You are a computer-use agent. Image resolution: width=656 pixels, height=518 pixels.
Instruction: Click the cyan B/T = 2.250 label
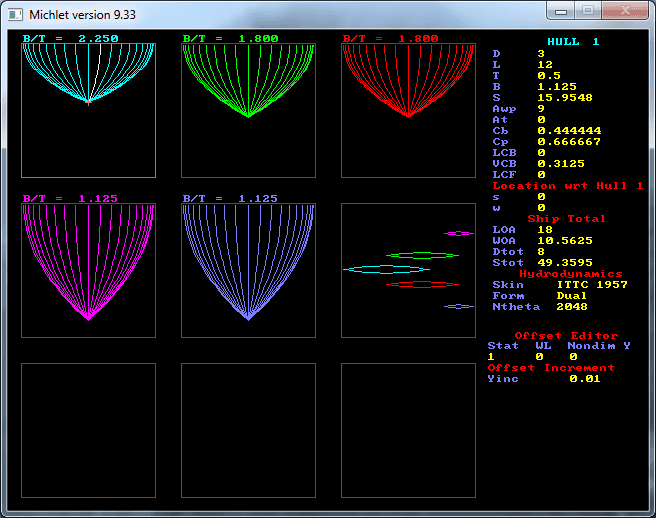point(70,38)
